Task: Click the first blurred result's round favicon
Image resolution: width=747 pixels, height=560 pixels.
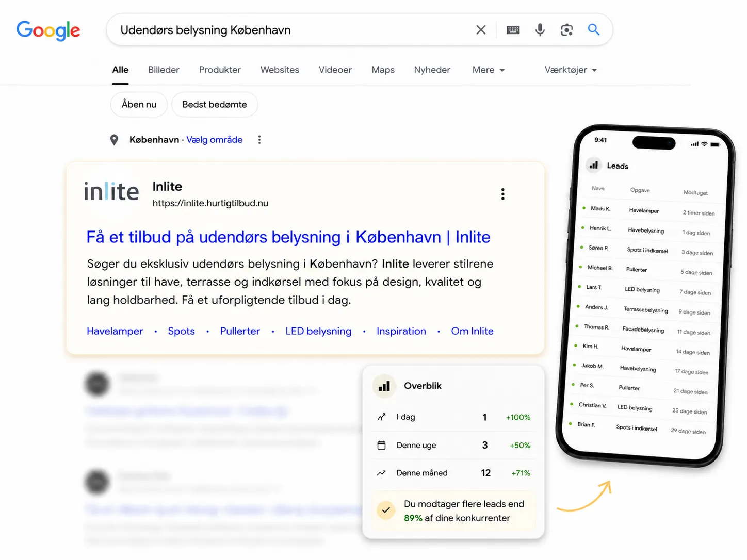Action: pyautogui.click(x=97, y=384)
